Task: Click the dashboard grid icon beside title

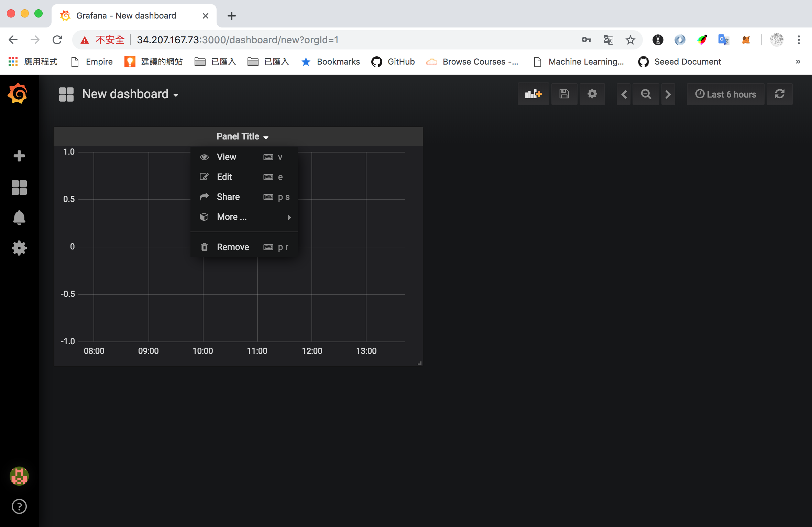Action: [x=66, y=94]
